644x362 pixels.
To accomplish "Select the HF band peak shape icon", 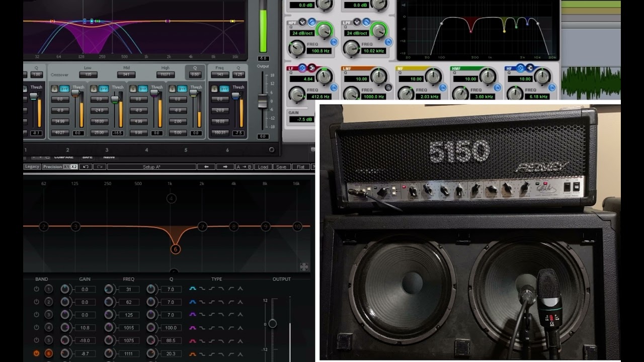I will 520,68.
